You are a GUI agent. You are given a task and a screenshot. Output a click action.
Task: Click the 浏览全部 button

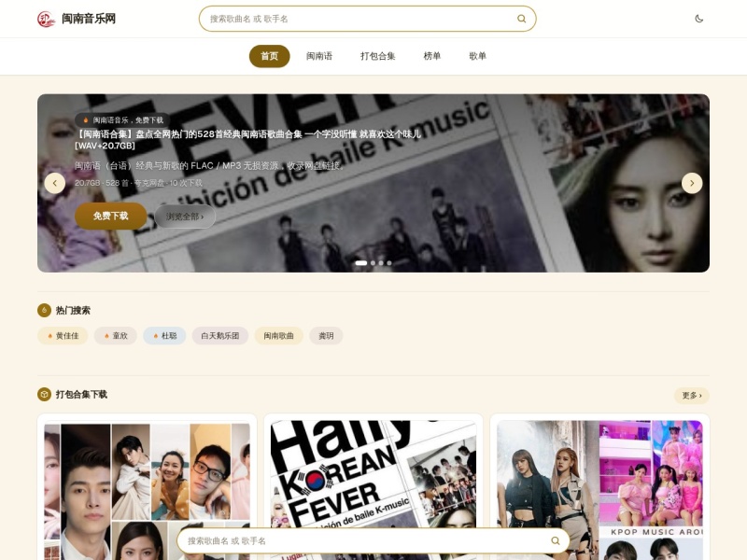coord(185,217)
